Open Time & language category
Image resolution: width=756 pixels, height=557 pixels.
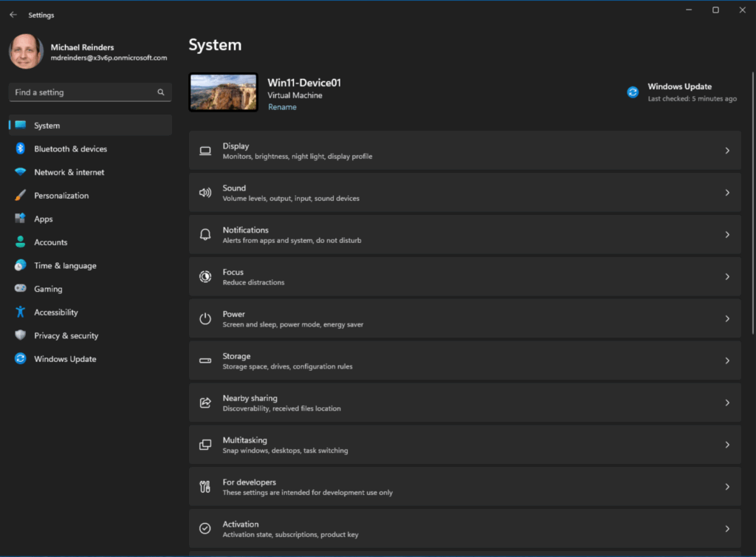(90, 265)
